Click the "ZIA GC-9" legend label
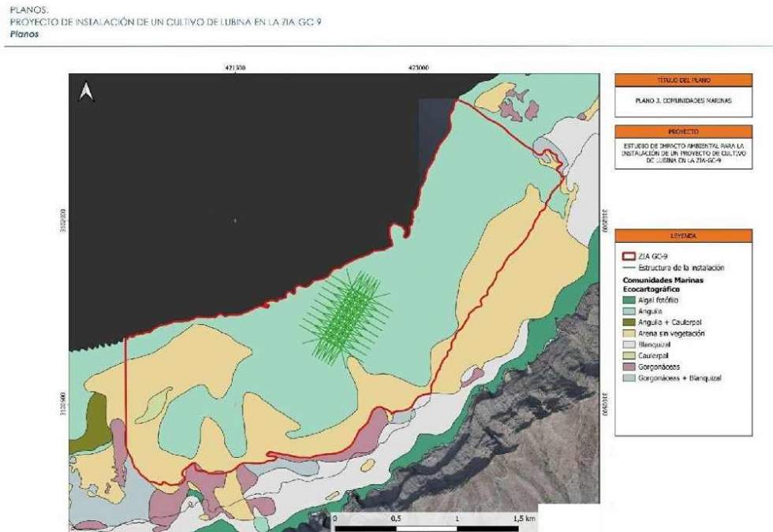Viewport: 773px width, 532px height. tap(653, 256)
